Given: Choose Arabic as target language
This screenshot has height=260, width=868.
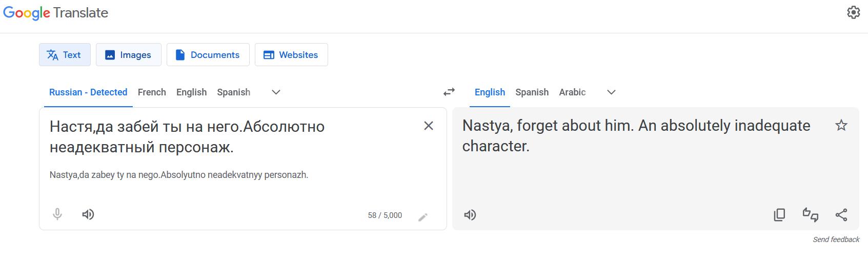Looking at the screenshot, I should pos(572,92).
